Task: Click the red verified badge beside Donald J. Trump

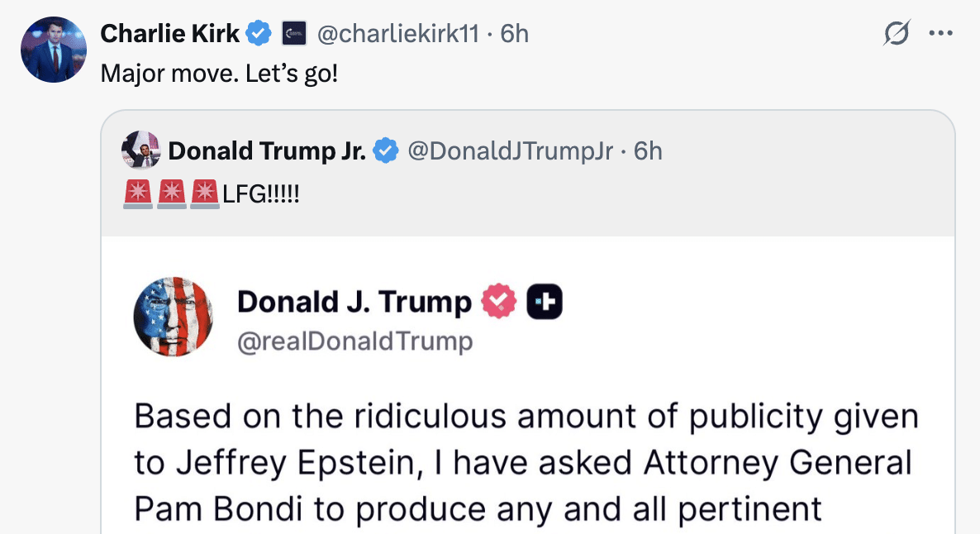Action: click(498, 303)
